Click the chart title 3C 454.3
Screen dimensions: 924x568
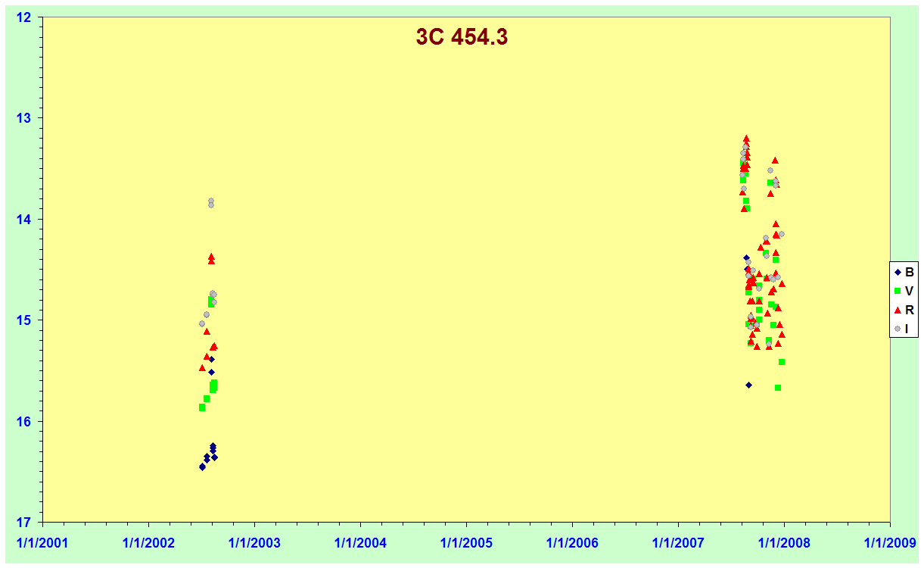pyautogui.click(x=462, y=37)
